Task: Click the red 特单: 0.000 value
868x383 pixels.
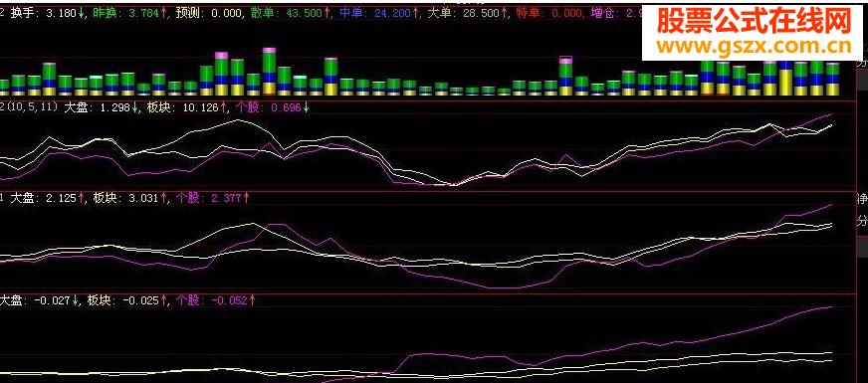Action: click(548, 13)
